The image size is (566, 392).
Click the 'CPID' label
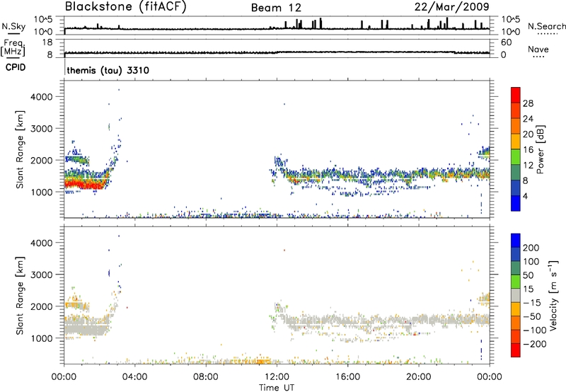tap(16, 67)
